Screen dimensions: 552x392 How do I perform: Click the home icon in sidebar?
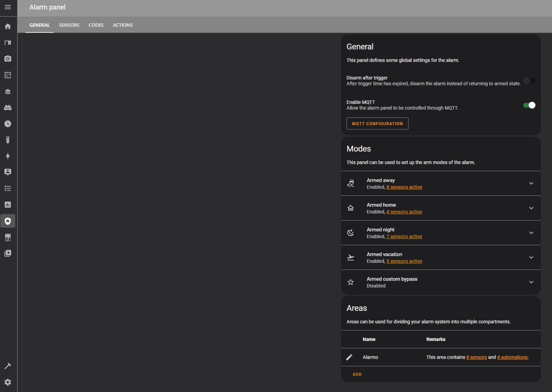click(x=8, y=26)
